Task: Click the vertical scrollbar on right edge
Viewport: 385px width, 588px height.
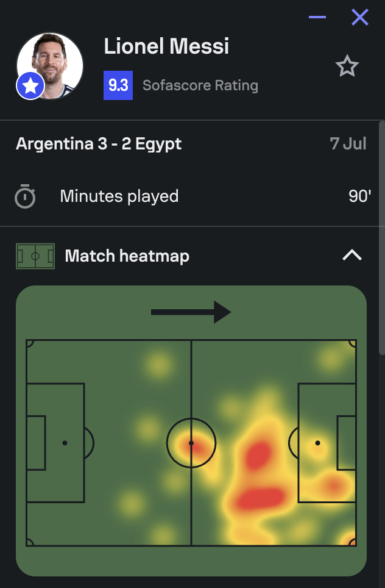Action: tap(381, 238)
